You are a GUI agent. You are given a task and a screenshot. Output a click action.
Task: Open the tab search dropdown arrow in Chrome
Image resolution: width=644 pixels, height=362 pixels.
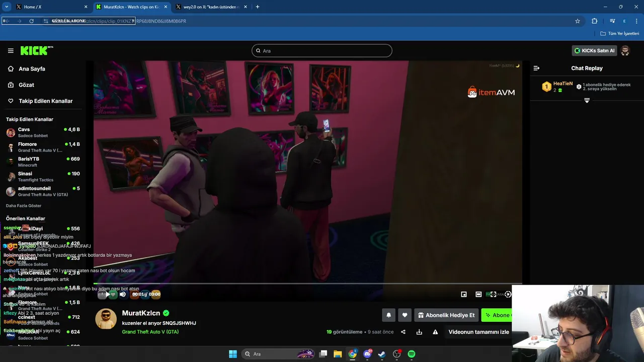[x=7, y=7]
